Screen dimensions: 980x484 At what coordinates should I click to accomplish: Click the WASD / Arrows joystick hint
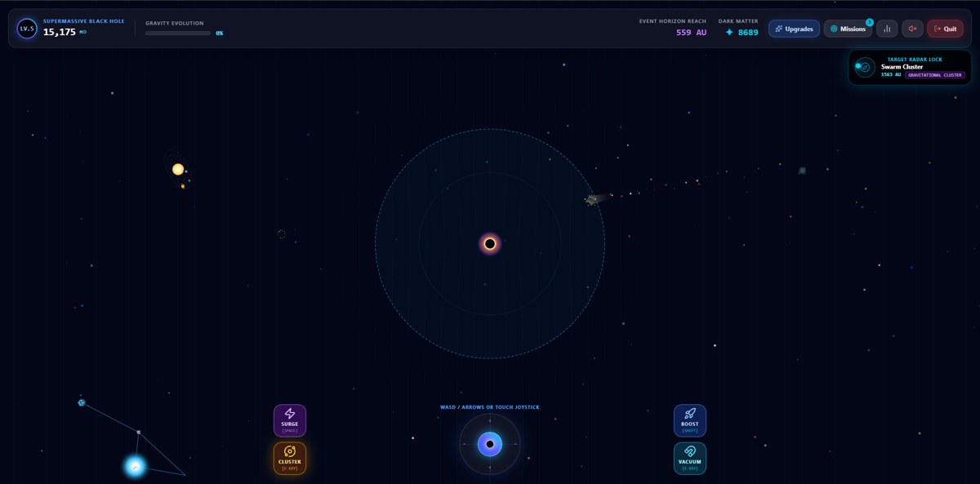pyautogui.click(x=490, y=407)
